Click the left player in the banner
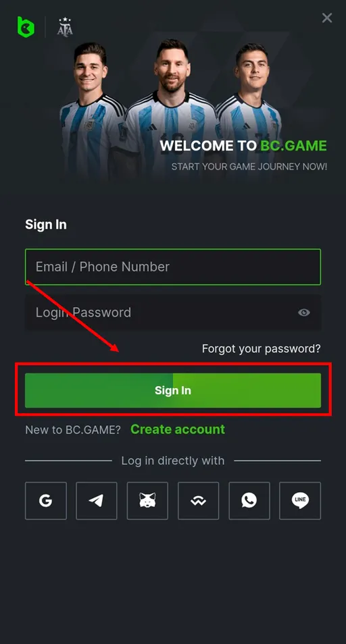This screenshot has width=346, height=644. (93, 111)
